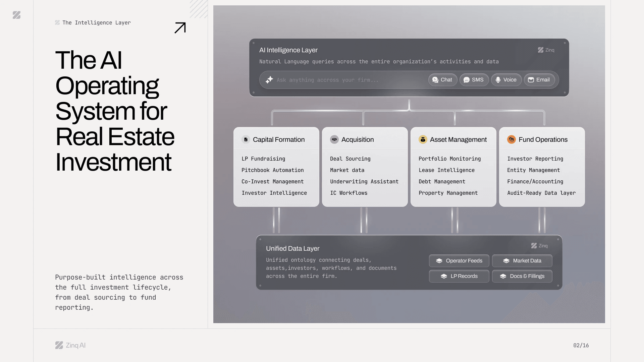Click the 'Purpose-built intelligence' description paragraph

[x=119, y=292]
